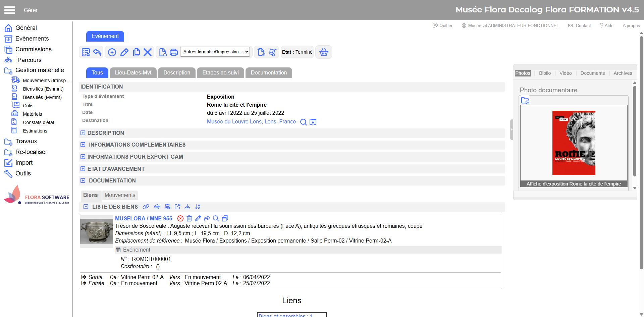
Task: Click the trash icon beside MUSFLORA / MNE 955
Action: coord(189,219)
